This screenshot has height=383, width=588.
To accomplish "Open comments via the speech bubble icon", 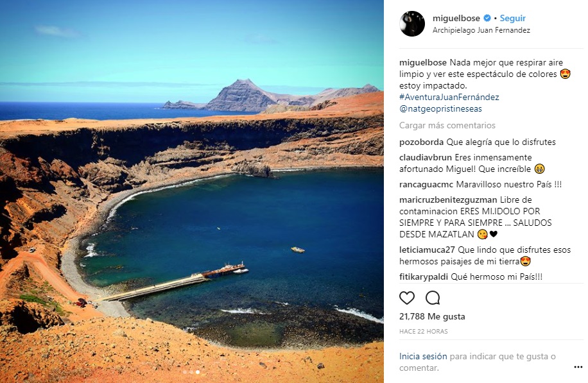I will pyautogui.click(x=433, y=298).
